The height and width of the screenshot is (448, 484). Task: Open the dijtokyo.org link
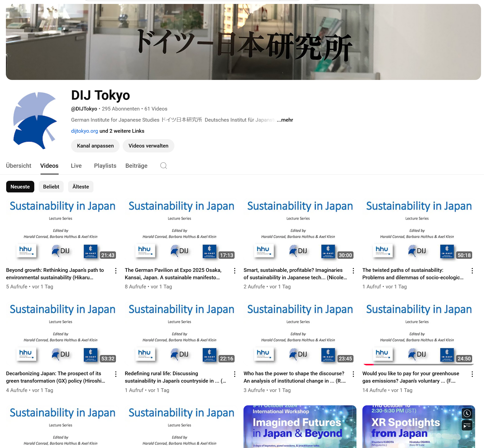[x=84, y=131]
